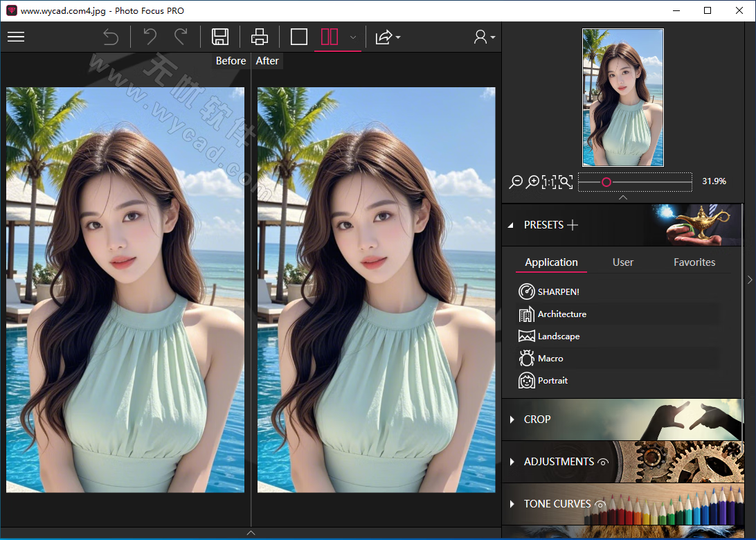Open the hamburger menu icon
756x540 pixels.
click(16, 37)
